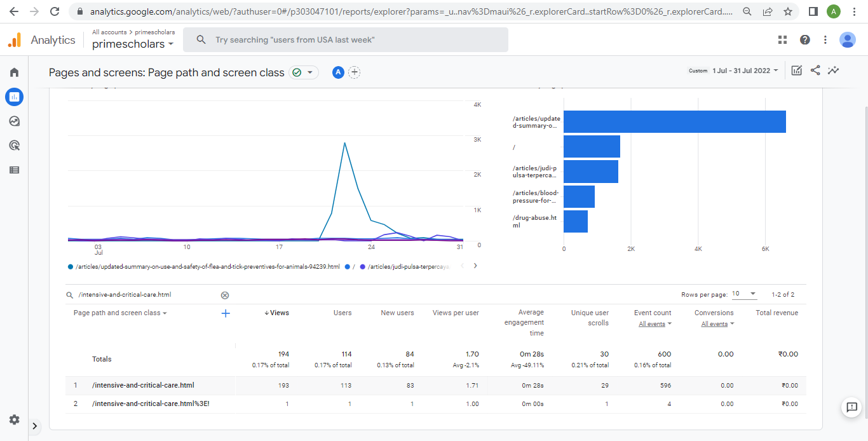
Task: Open the Admin settings gear
Action: pyautogui.click(x=14, y=419)
